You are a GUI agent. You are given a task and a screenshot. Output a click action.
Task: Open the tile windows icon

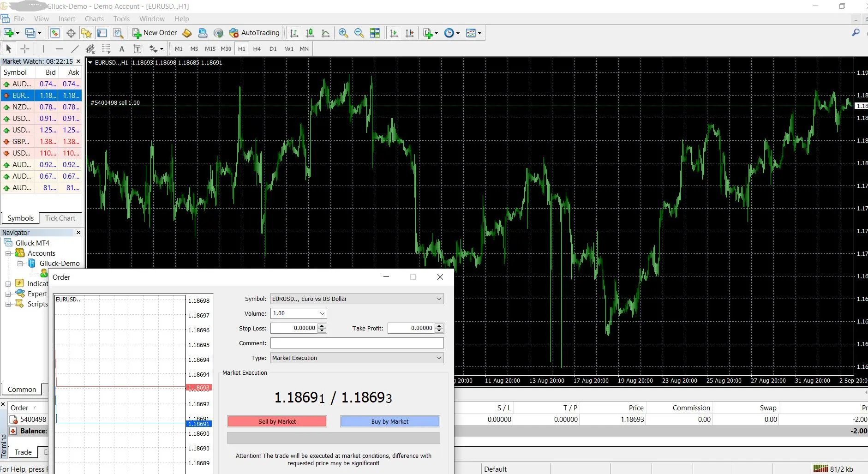(375, 33)
